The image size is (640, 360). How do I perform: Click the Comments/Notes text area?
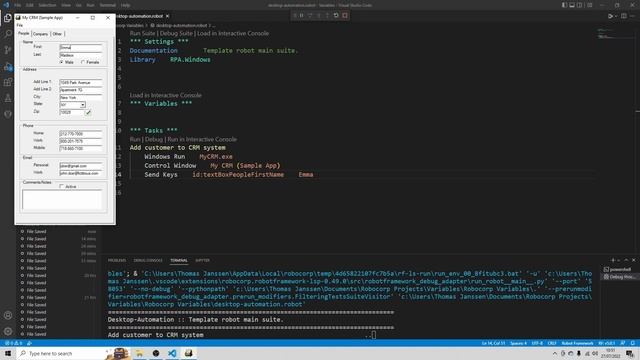(62, 200)
